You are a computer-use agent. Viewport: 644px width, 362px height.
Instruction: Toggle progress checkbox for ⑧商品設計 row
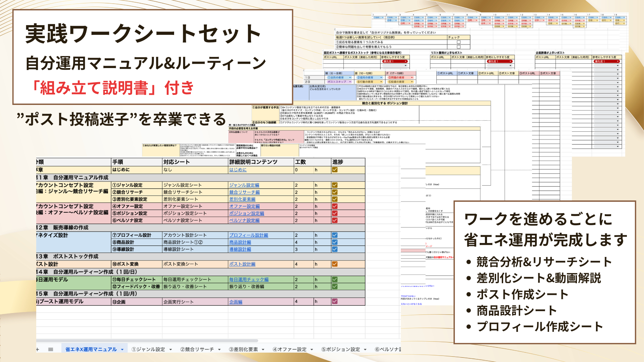335,242
